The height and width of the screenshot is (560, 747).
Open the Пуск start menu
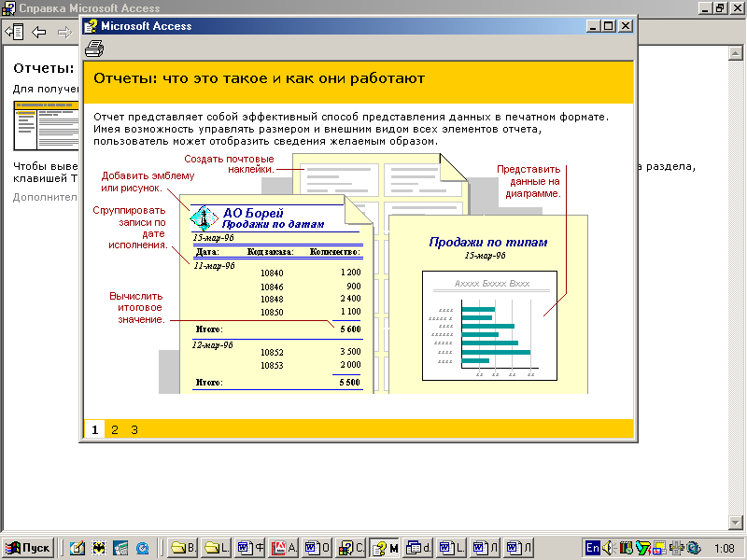click(x=27, y=548)
